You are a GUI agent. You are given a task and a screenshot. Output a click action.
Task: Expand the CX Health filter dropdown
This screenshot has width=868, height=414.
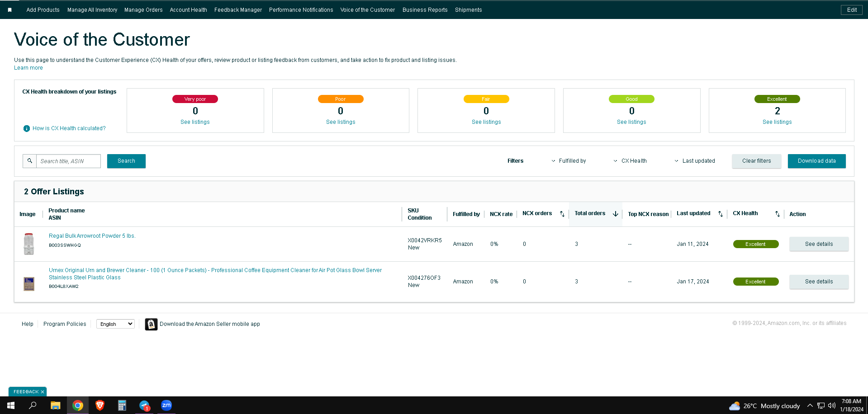[630, 161]
